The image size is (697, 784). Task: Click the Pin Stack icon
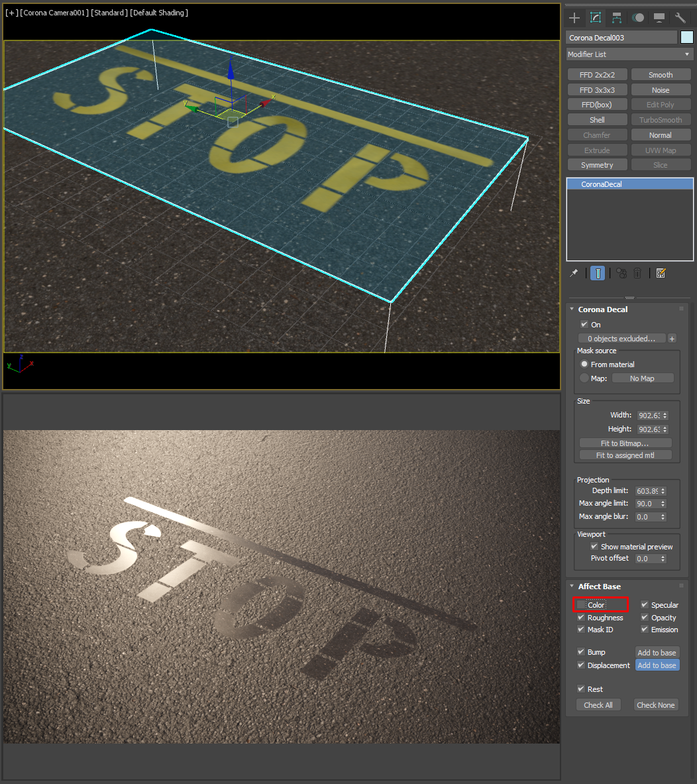[574, 273]
